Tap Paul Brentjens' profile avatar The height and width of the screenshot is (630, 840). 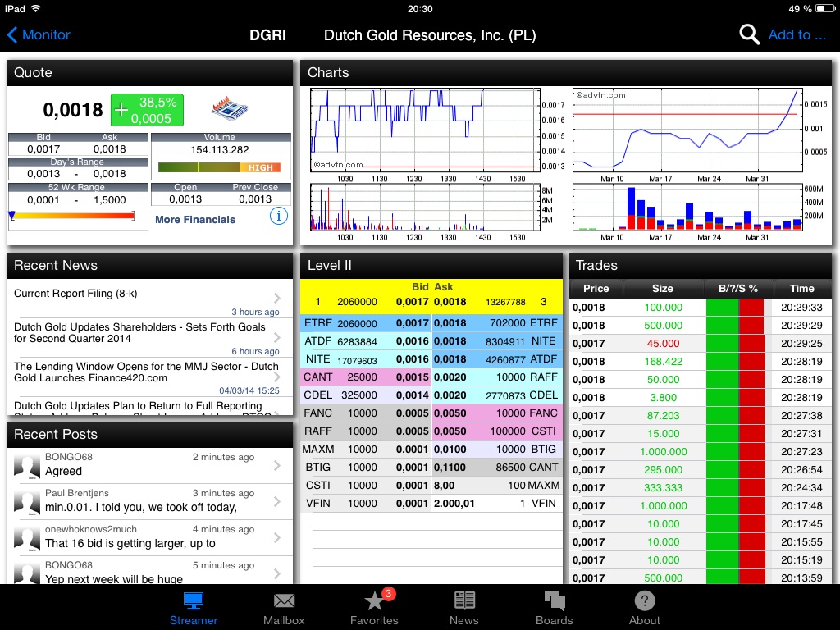pos(27,500)
